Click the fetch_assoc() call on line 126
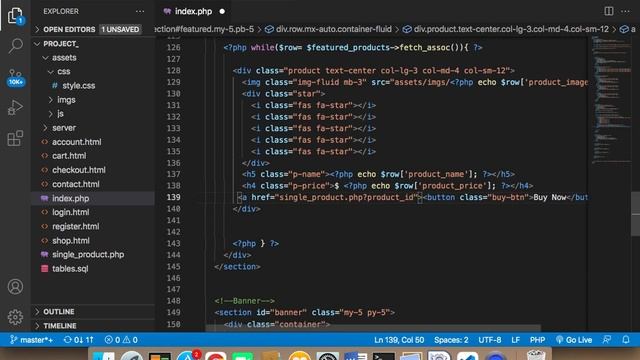640x360 pixels. click(x=431, y=48)
